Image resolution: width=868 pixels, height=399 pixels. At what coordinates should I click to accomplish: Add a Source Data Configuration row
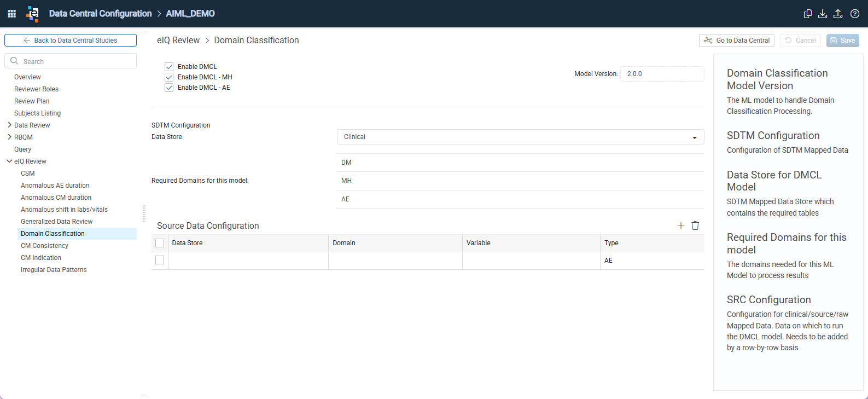(x=681, y=225)
